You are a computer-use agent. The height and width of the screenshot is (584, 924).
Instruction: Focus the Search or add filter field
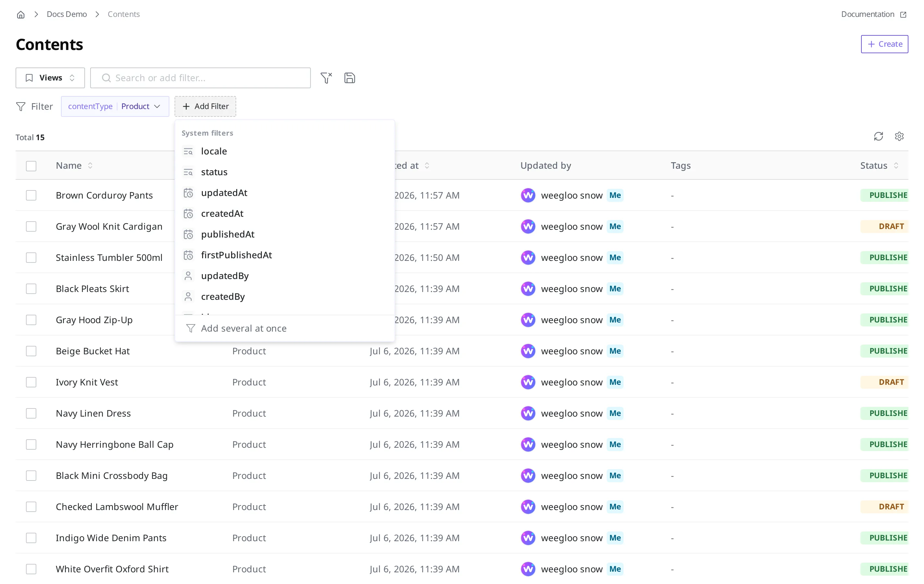click(200, 78)
